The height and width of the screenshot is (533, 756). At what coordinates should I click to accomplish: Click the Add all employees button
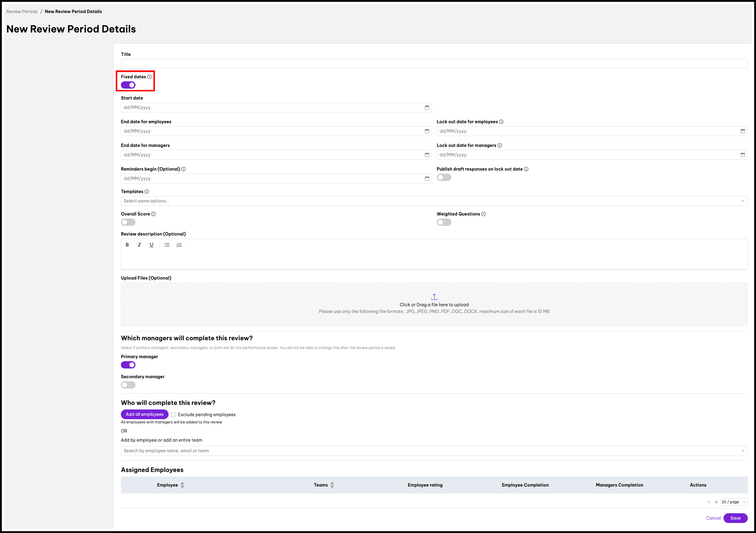pyautogui.click(x=145, y=414)
